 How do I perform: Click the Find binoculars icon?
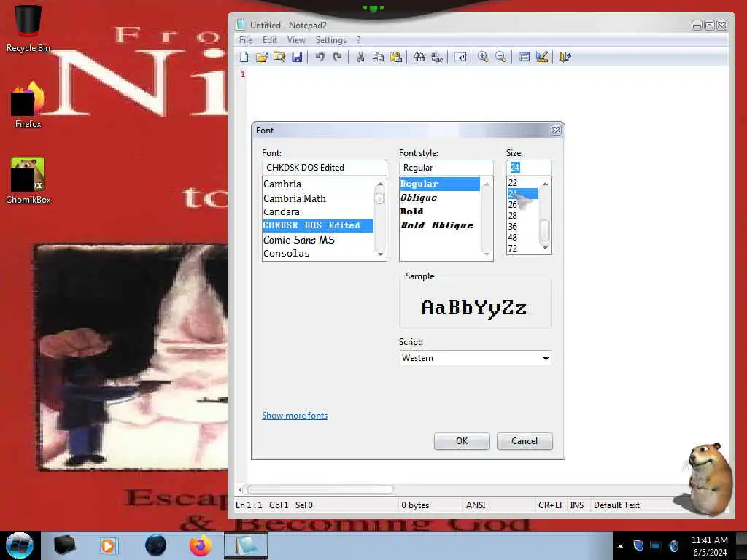(x=419, y=57)
